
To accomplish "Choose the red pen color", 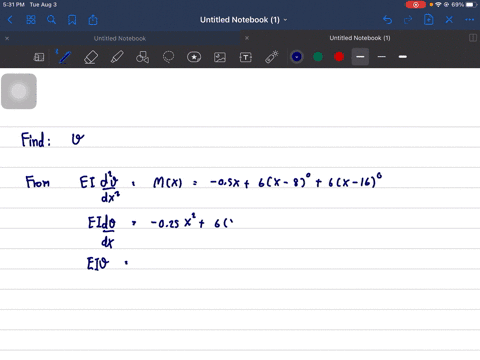I will [x=339, y=57].
